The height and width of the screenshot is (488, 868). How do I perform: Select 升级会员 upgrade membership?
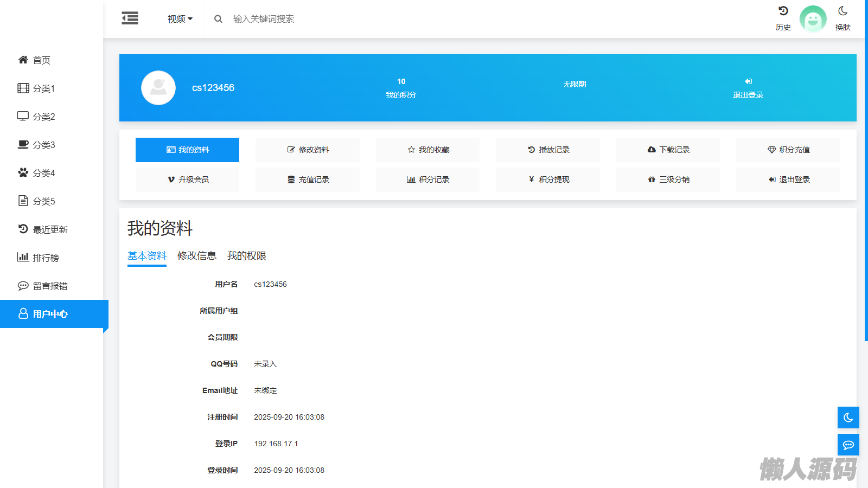pos(187,179)
